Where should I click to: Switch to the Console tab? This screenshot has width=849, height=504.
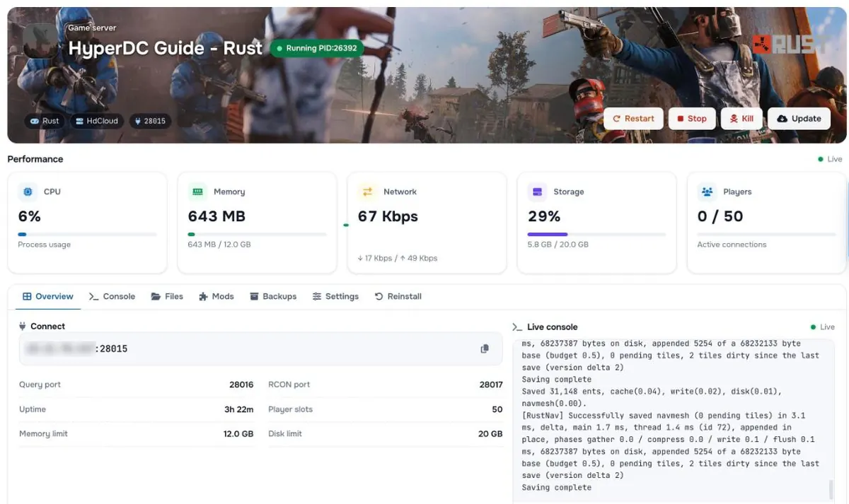(112, 296)
